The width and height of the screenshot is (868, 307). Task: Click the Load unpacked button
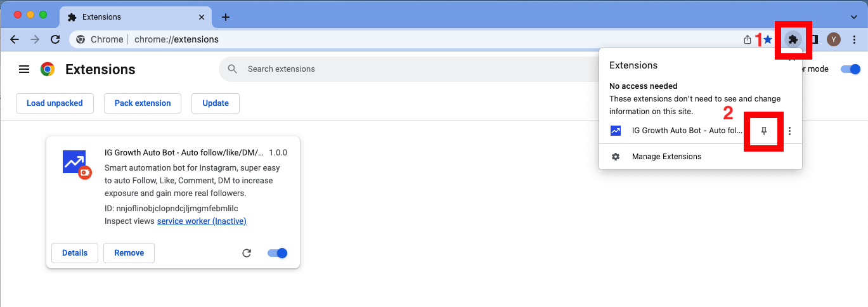pos(55,103)
